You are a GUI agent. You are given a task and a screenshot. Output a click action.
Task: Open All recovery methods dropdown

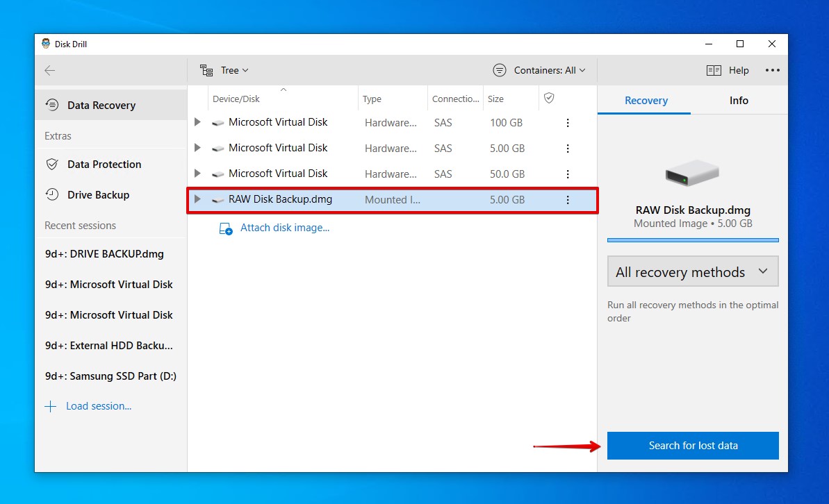pos(693,271)
